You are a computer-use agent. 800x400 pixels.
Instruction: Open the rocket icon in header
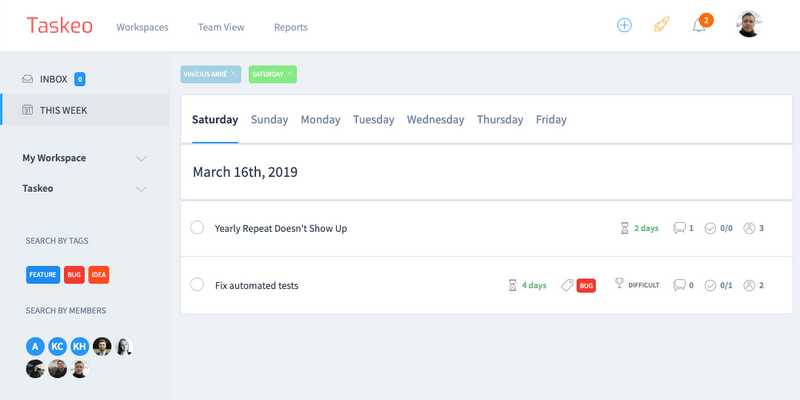pos(661,25)
